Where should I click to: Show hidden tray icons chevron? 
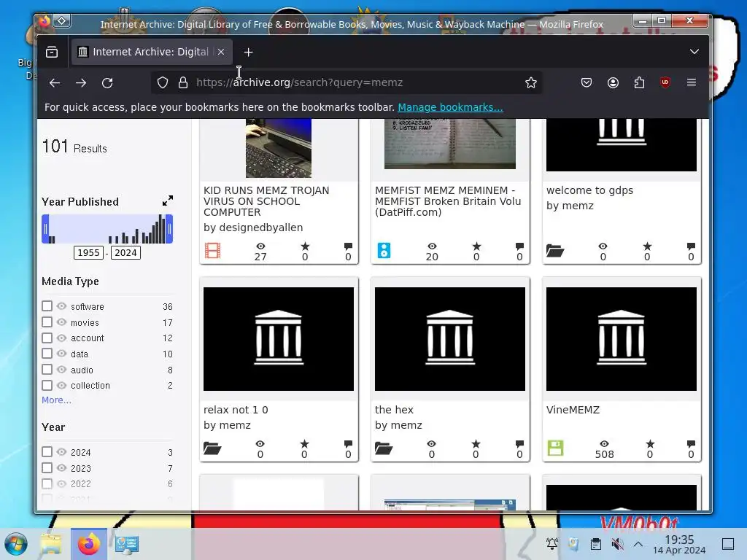click(638, 544)
